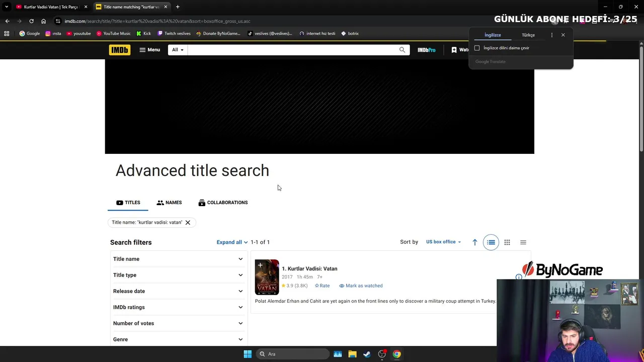This screenshot has height=362, width=644.
Task: Click the IMDb logo
Action: tap(119, 50)
